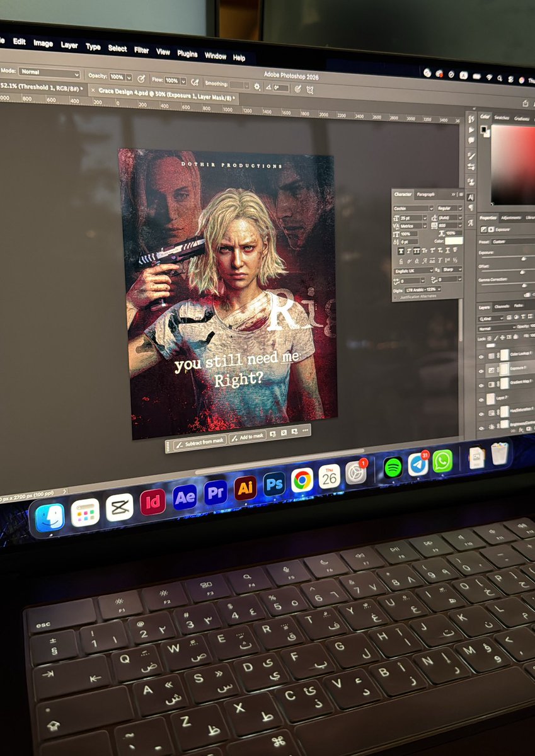Apply All Caps style in the Character panel

click(x=417, y=251)
